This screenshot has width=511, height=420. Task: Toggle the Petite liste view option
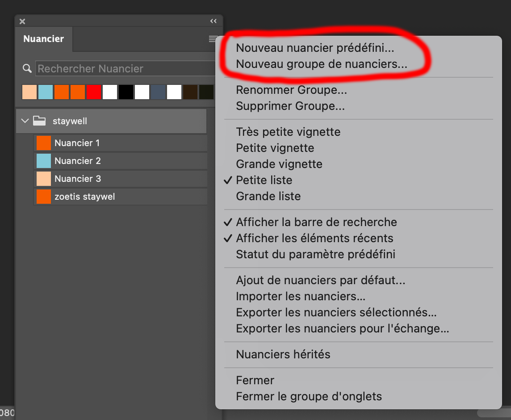tap(264, 180)
